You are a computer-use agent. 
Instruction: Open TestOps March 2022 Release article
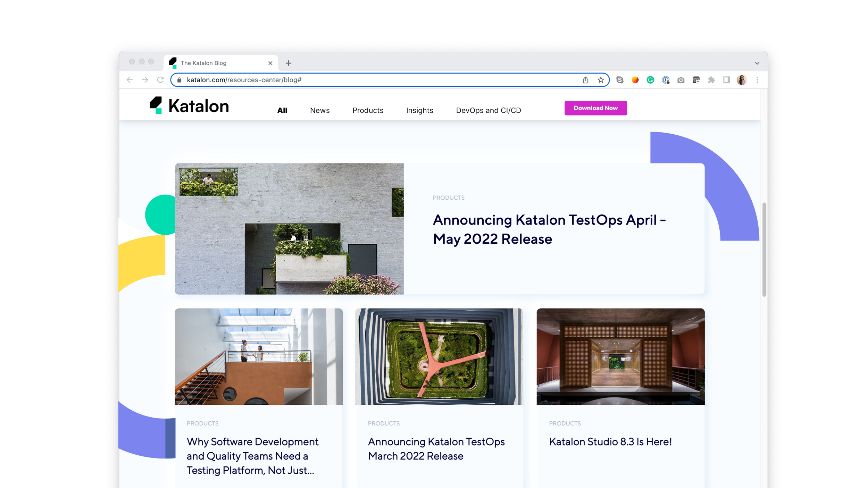[x=436, y=449]
